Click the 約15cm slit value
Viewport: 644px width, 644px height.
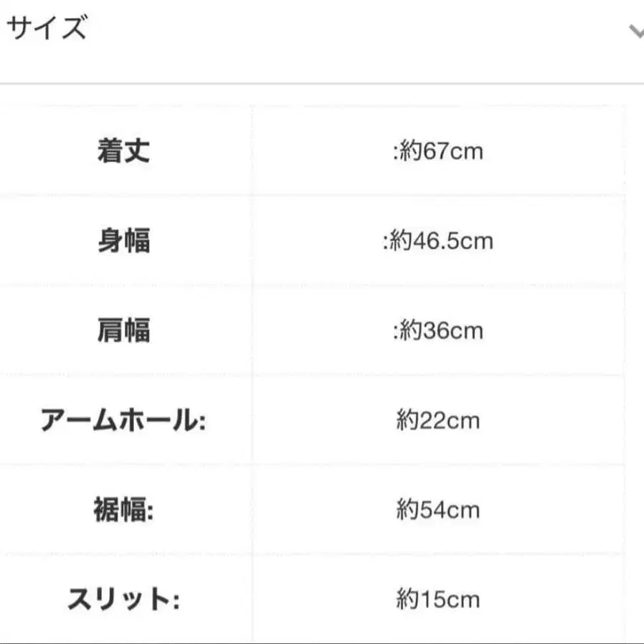click(x=437, y=600)
